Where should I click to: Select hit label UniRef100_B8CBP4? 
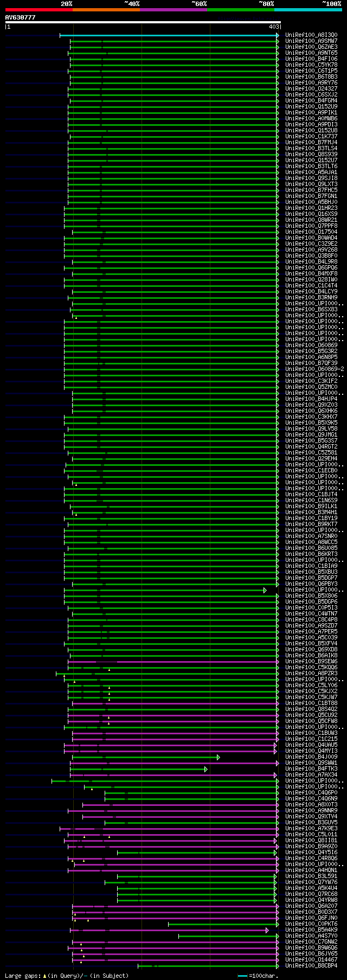311,966
